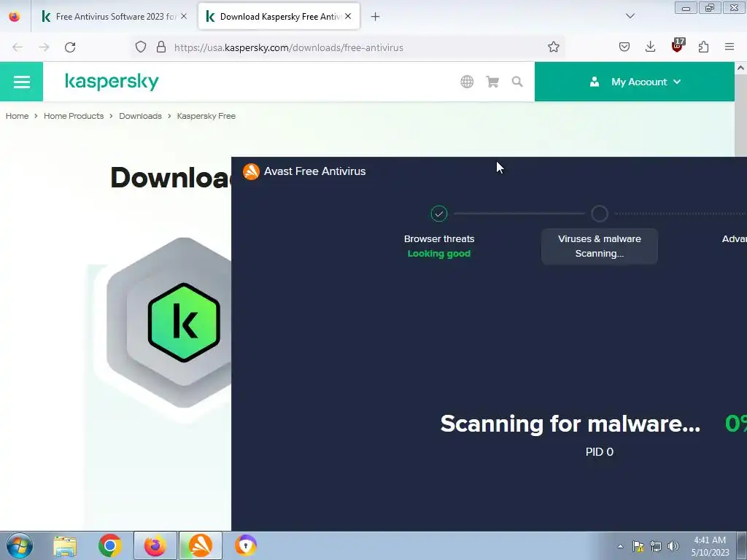
Task: Go back in browser history
Action: click(x=18, y=47)
